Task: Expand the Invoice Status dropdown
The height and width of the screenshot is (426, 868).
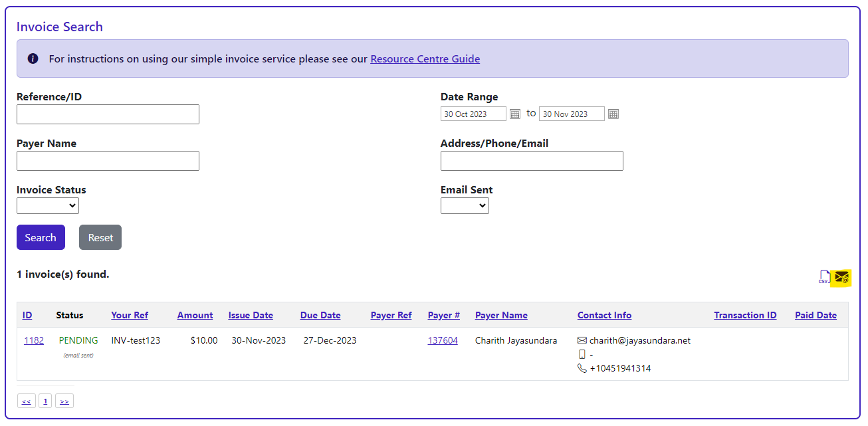Action: [x=48, y=206]
